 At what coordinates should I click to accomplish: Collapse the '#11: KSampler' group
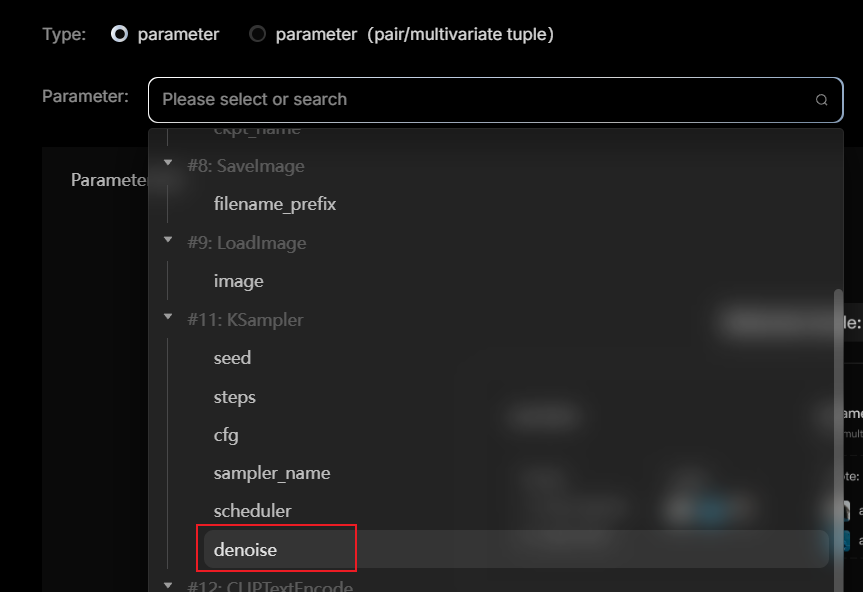(x=168, y=319)
